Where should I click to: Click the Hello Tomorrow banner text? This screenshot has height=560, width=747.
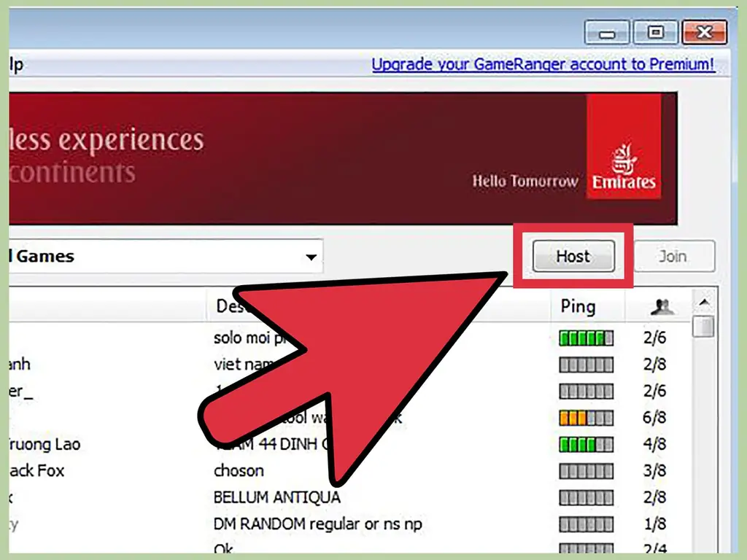pyautogui.click(x=525, y=181)
